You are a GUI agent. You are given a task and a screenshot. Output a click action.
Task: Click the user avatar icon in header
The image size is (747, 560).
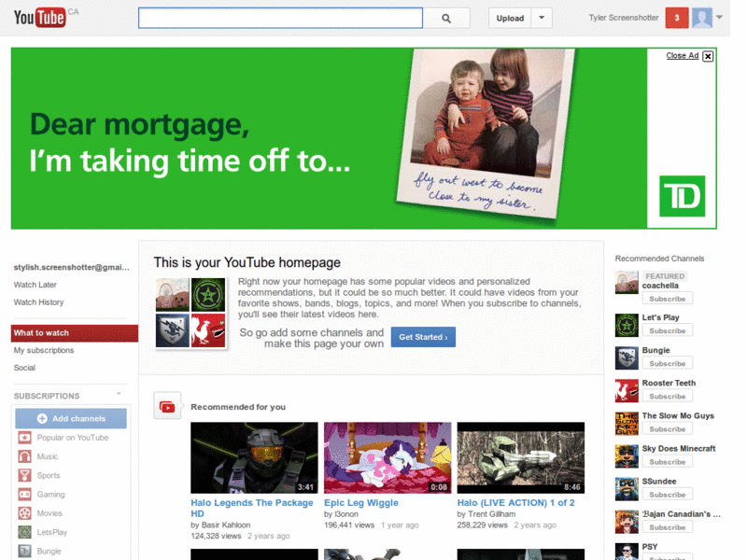(x=702, y=18)
